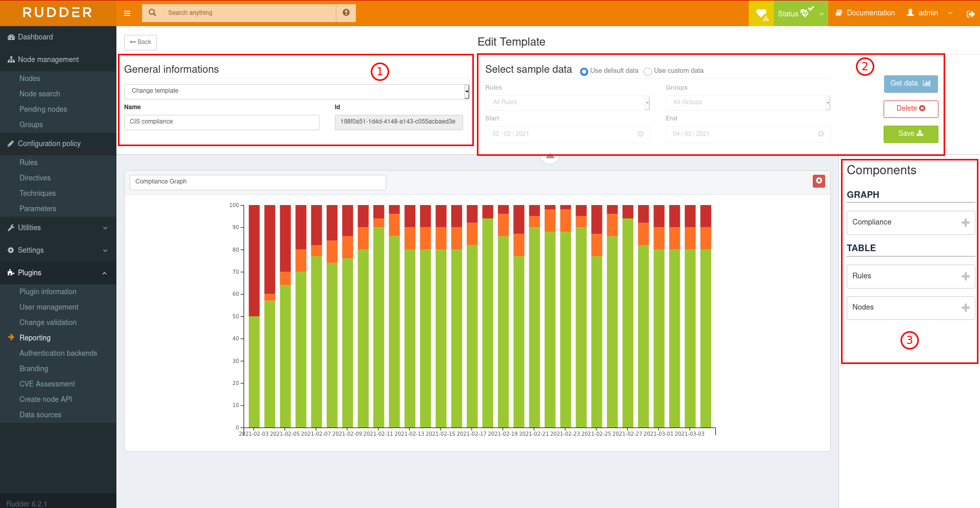Select the Use default data option
The width and height of the screenshot is (980, 508).
click(x=584, y=72)
